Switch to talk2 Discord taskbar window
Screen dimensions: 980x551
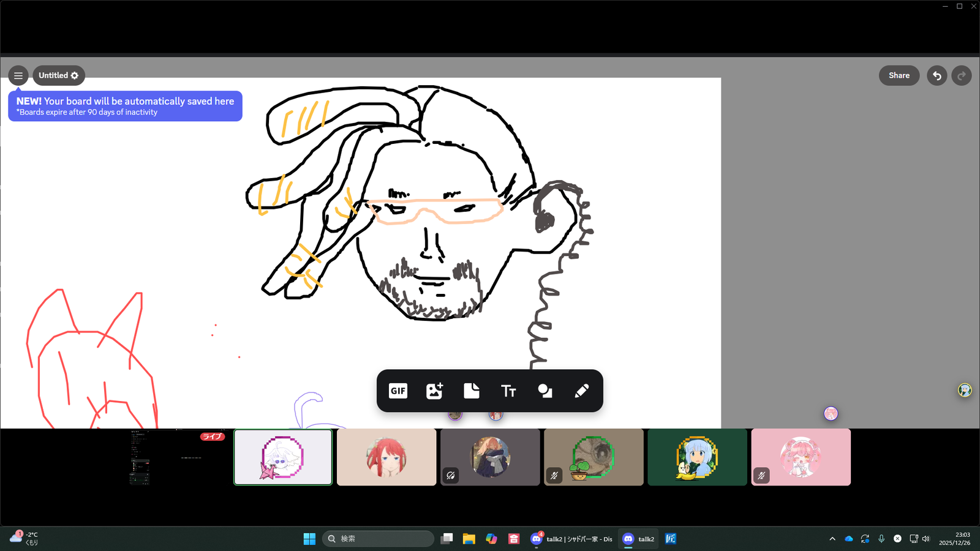pyautogui.click(x=638, y=539)
